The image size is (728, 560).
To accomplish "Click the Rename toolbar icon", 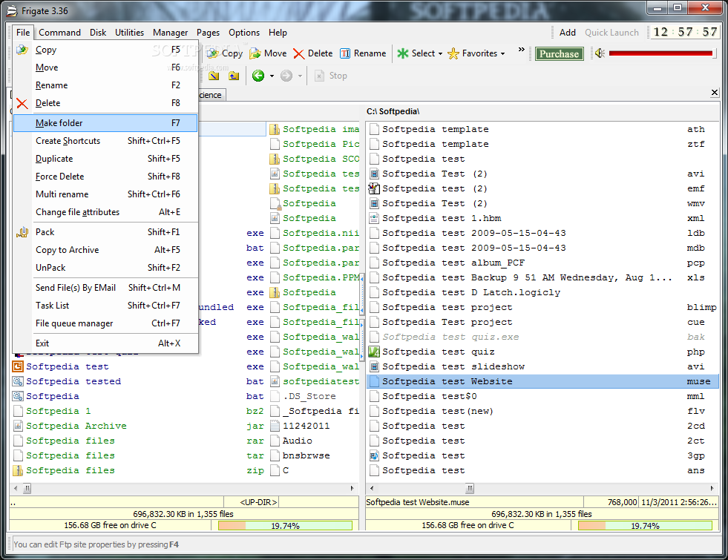I will click(x=345, y=53).
